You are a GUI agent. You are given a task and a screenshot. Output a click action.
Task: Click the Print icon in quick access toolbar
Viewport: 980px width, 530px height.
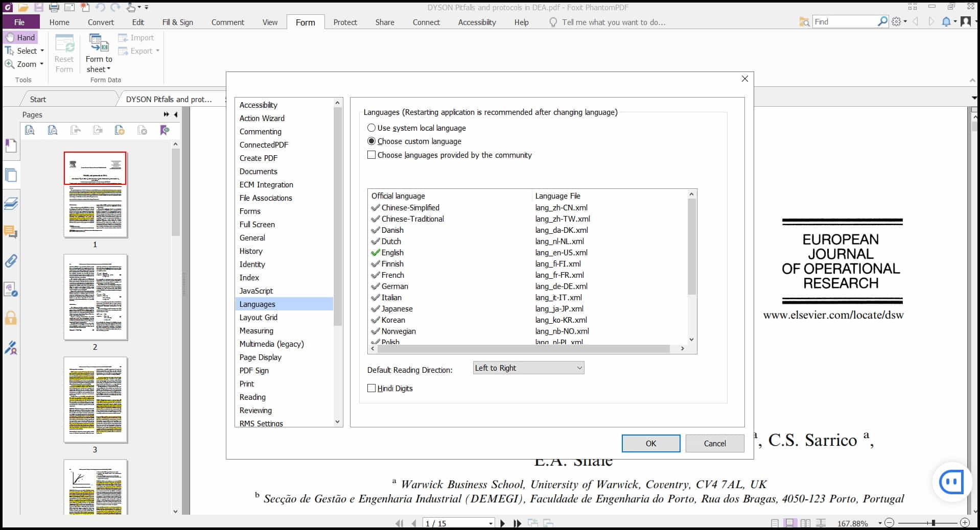click(54, 7)
